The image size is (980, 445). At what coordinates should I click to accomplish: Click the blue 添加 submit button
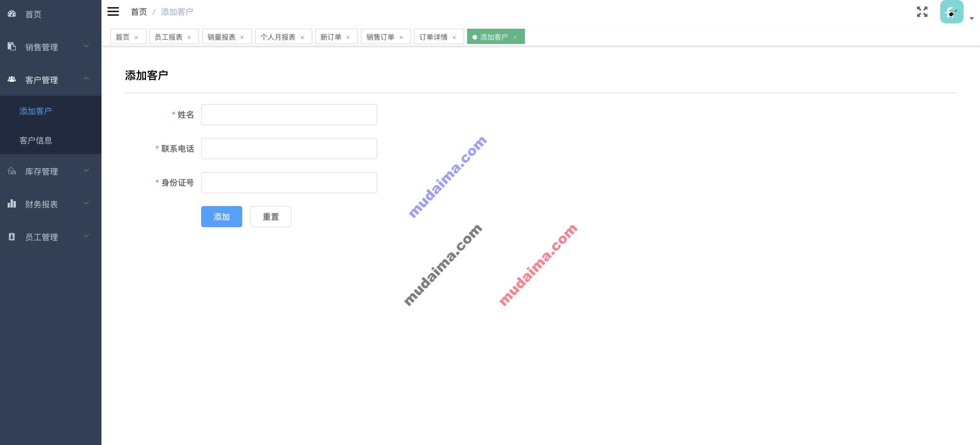pyautogui.click(x=221, y=217)
